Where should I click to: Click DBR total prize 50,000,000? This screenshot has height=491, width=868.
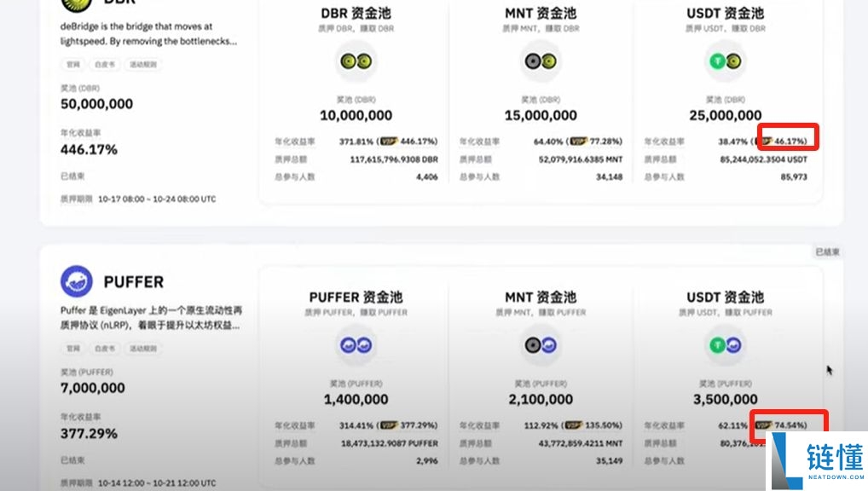96,103
